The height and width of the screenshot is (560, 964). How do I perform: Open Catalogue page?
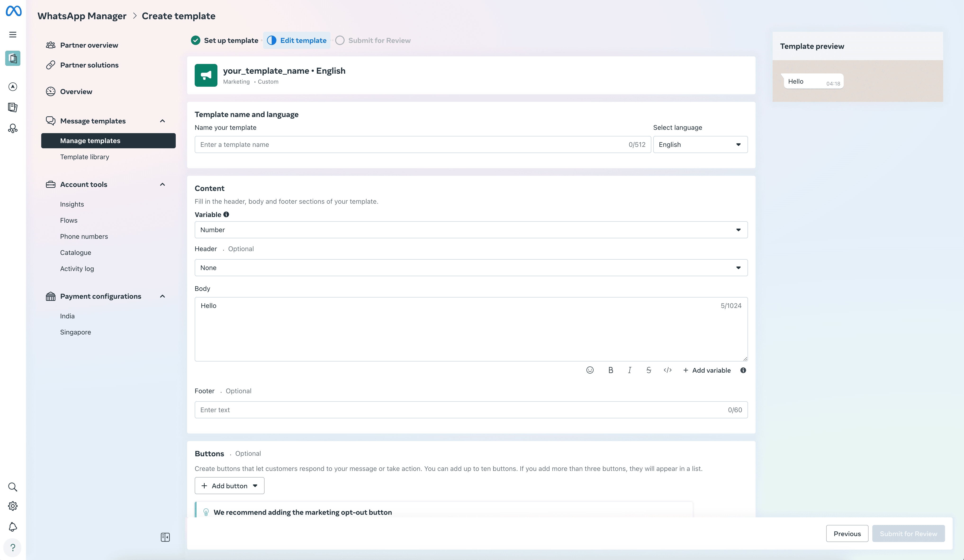(x=75, y=253)
